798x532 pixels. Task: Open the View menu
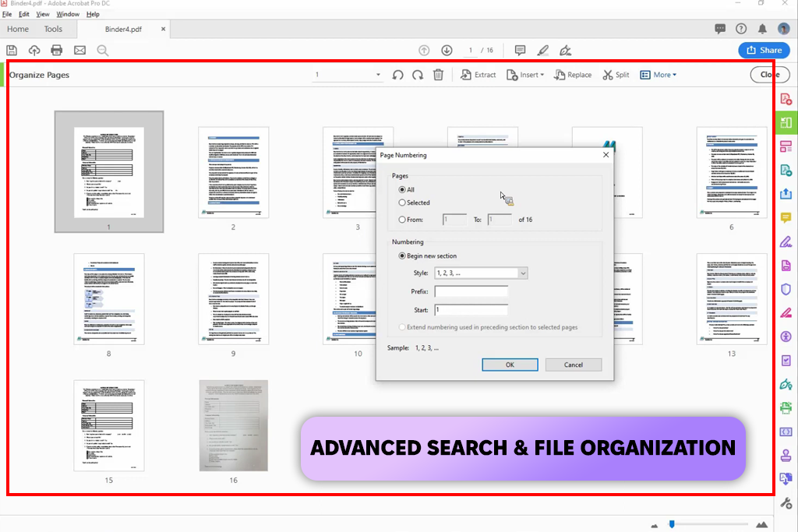(43, 14)
